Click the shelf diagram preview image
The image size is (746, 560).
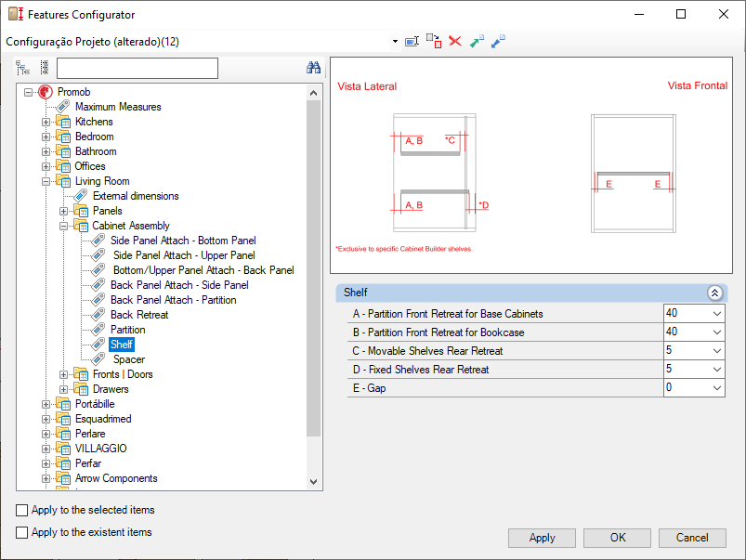point(531,165)
